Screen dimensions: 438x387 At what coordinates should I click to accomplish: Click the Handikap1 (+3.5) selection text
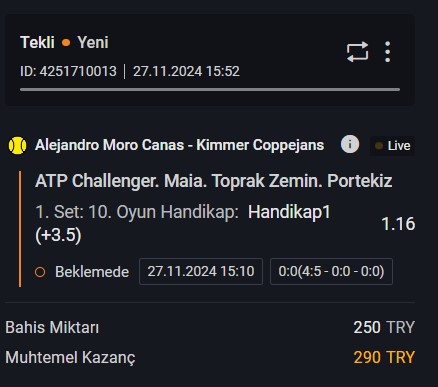[183, 223]
